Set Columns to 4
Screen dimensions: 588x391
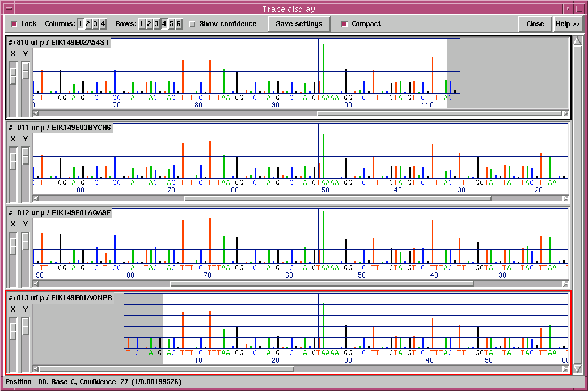point(103,24)
